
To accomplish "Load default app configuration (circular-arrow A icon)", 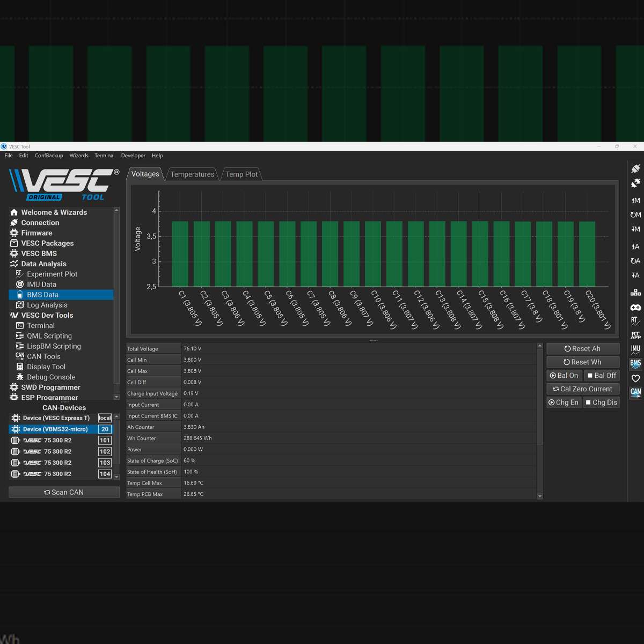I will click(635, 261).
